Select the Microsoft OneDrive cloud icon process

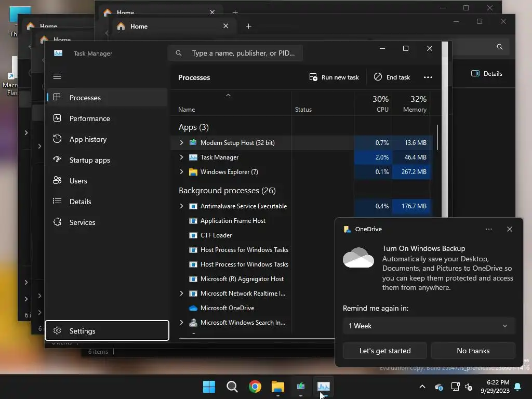[193, 308]
